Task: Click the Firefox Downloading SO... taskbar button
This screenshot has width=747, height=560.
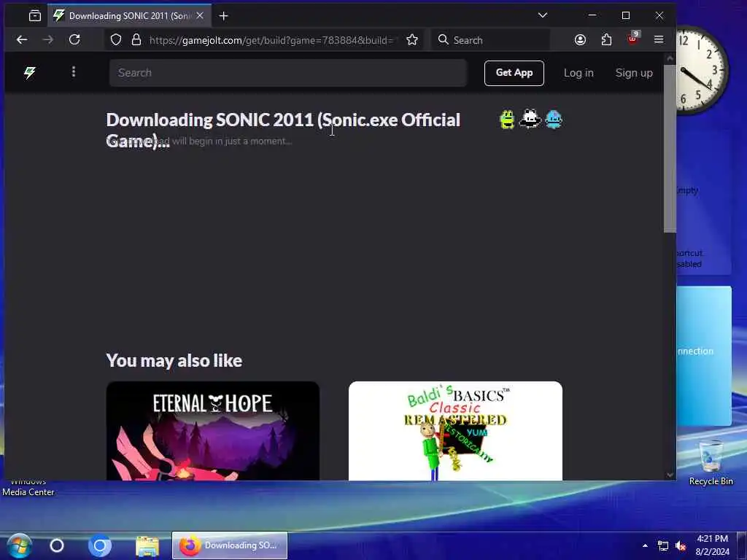Action: click(x=230, y=545)
